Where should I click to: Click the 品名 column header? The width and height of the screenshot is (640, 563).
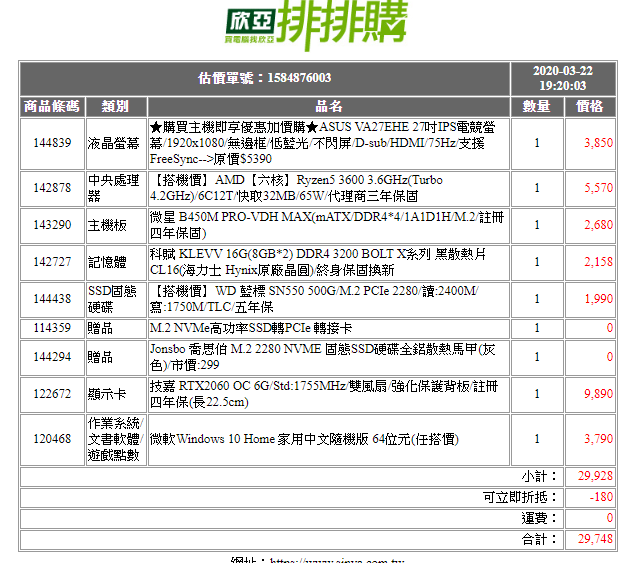coord(329,107)
